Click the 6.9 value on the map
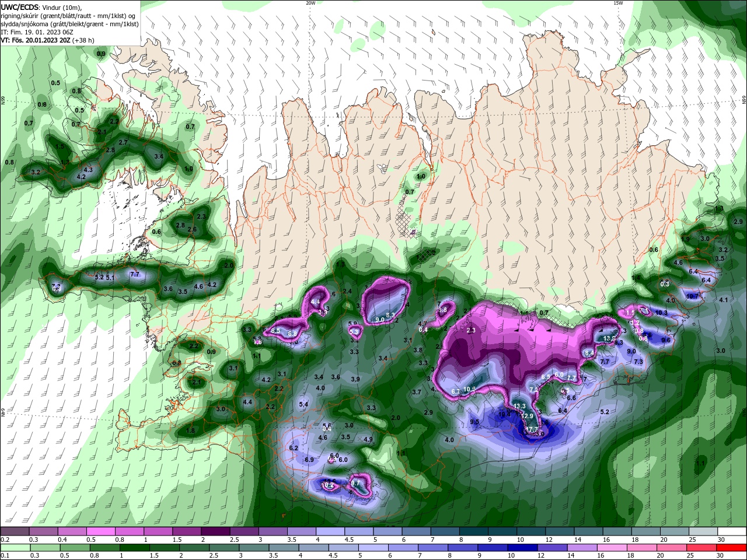 (x=309, y=460)
